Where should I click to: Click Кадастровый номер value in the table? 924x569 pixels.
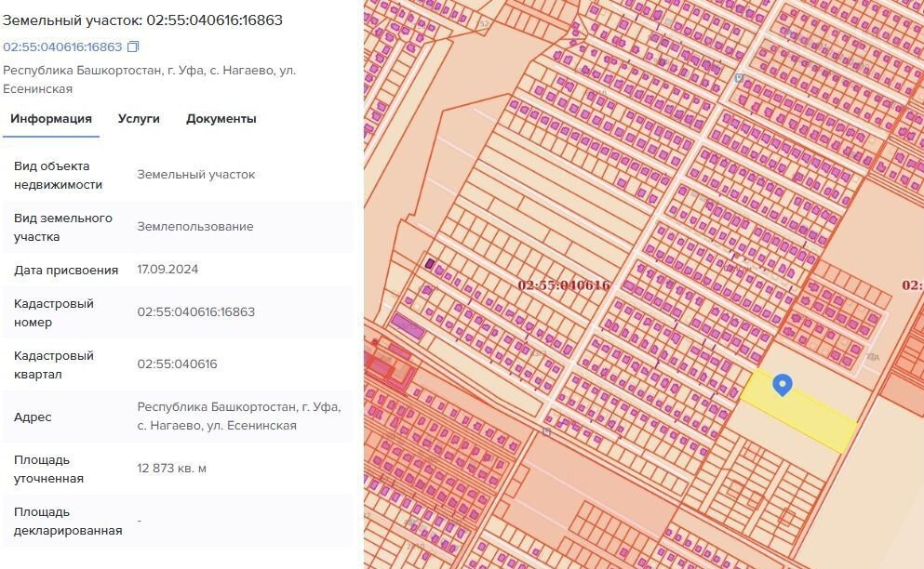point(195,312)
